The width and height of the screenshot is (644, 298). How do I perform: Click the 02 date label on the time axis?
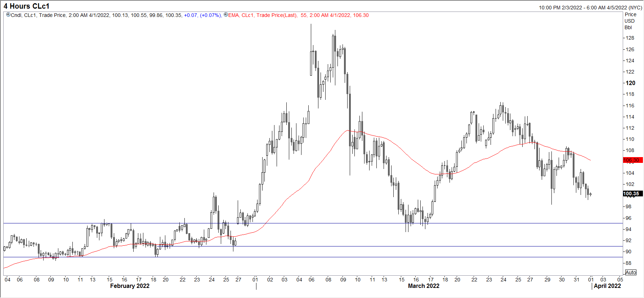click(x=270, y=279)
